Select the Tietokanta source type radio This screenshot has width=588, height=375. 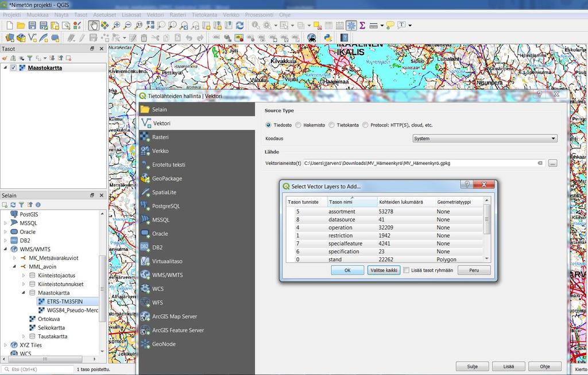(x=331, y=125)
